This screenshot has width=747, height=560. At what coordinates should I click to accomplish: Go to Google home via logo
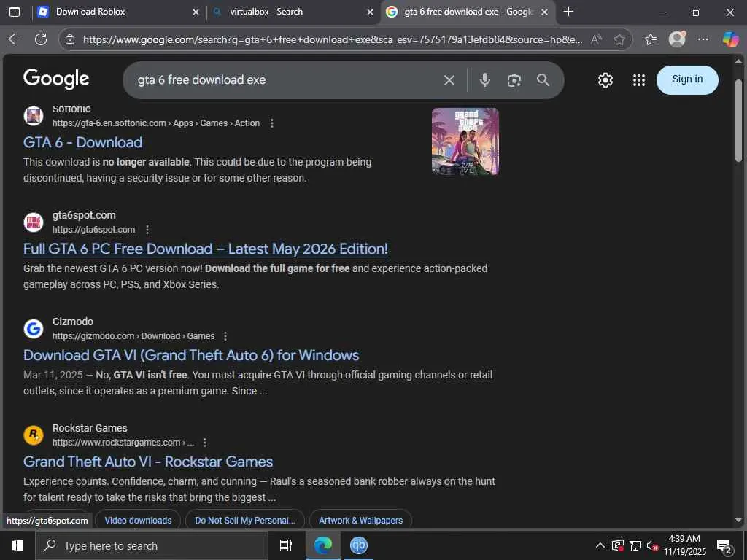point(56,79)
